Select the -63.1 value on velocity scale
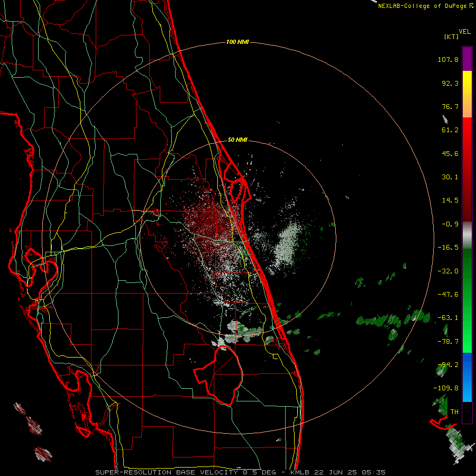The width and height of the screenshot is (476, 476). point(448,318)
